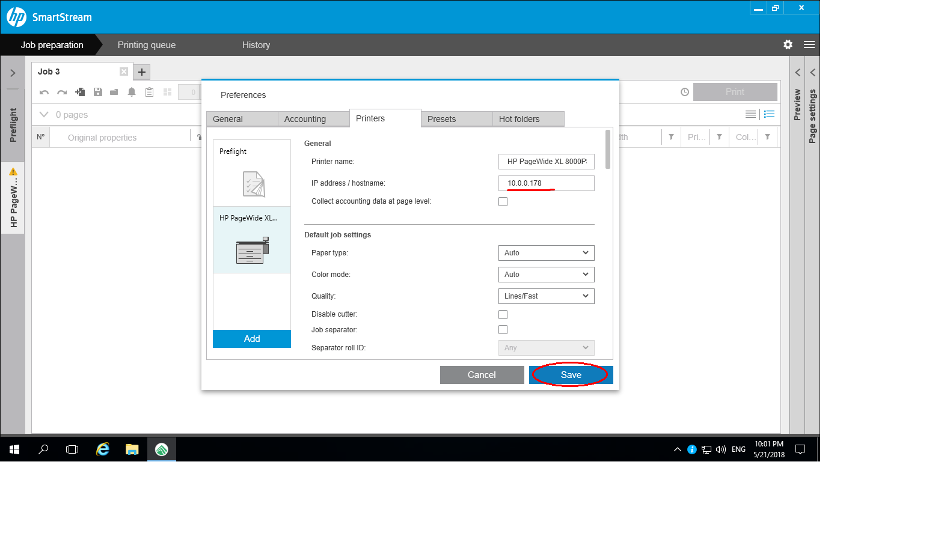Click the filter icon right of the Pri column
This screenshot has height=560, width=950.
719,137
